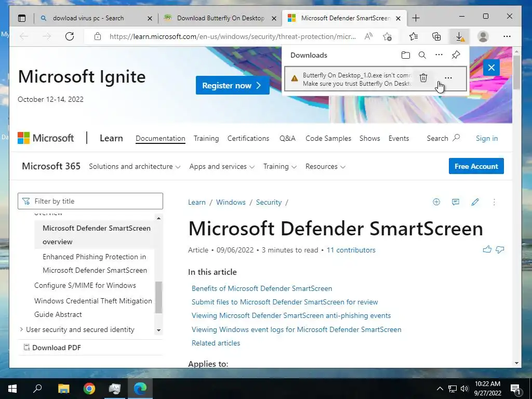Follow the Submit files to SmartScreen for review link

pyautogui.click(x=285, y=302)
